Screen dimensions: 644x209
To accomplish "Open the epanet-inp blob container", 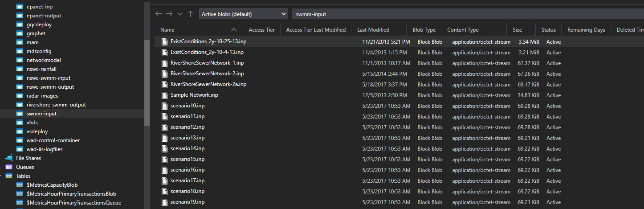I will click(40, 7).
